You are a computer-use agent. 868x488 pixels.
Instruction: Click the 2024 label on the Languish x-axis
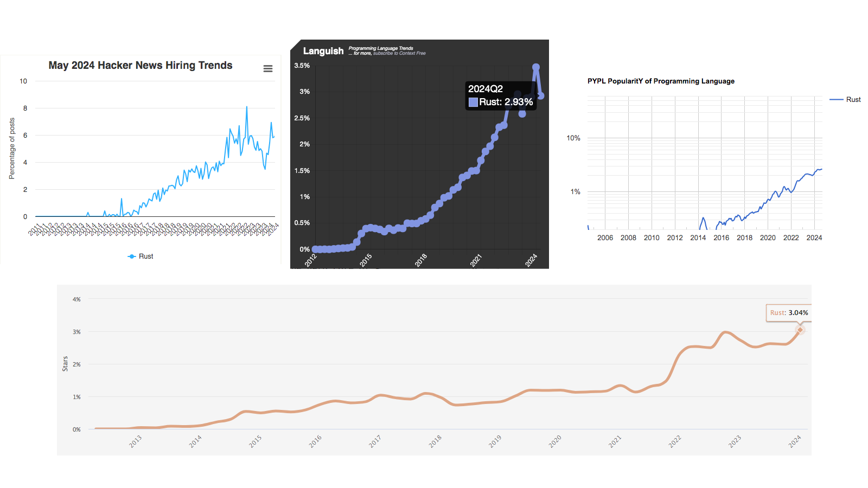point(532,259)
